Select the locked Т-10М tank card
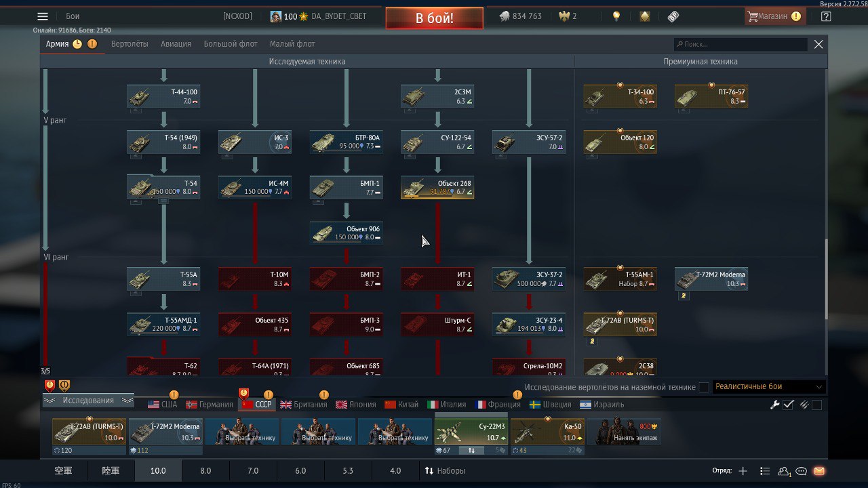868x488 pixels. (x=255, y=279)
